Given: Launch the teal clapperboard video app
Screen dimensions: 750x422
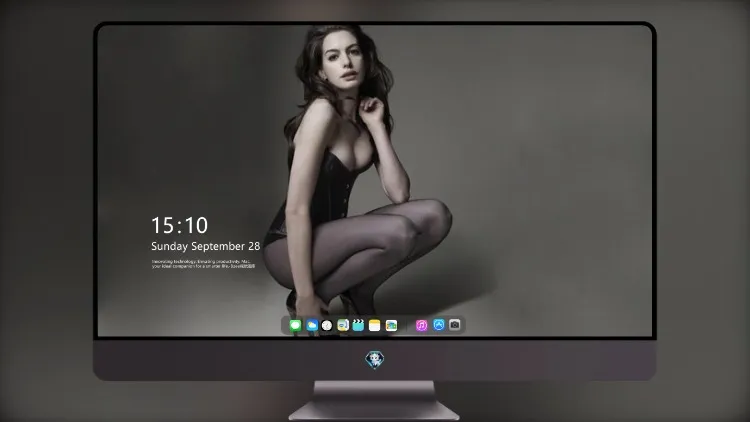Looking at the screenshot, I should click(x=358, y=325).
